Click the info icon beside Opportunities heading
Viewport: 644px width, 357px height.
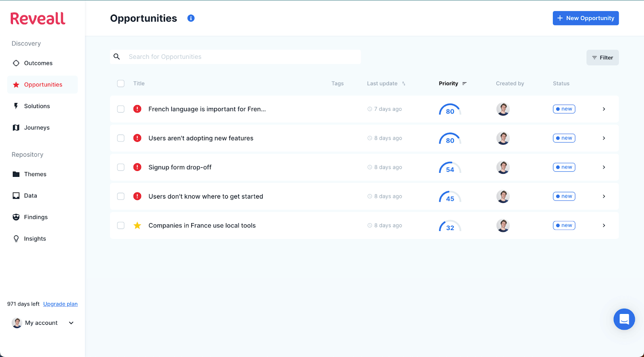(191, 18)
